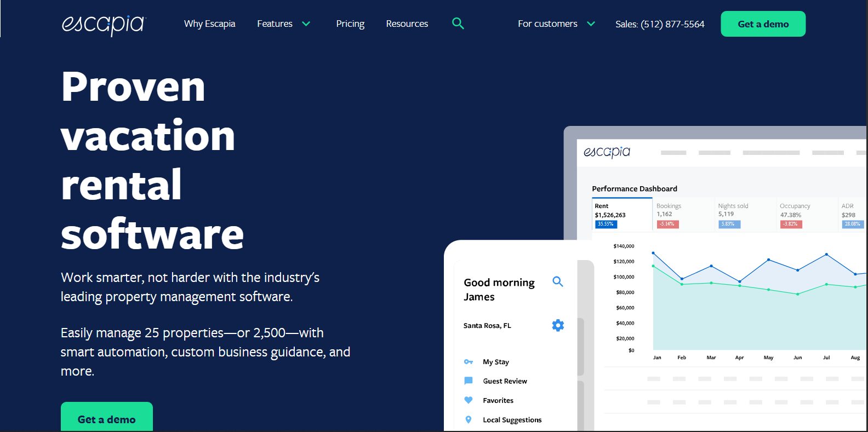
Task: Click the chat bubble icon for Guest Review
Action: [x=469, y=381]
